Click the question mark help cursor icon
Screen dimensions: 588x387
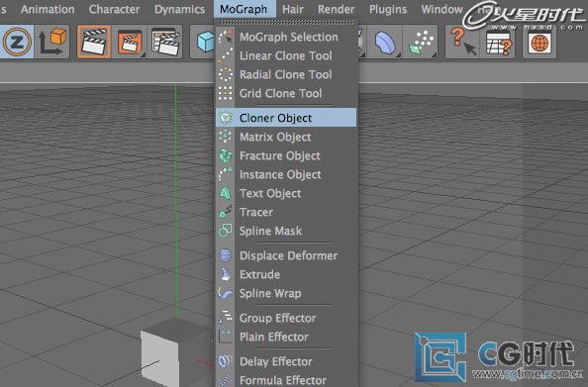pyautogui.click(x=462, y=42)
